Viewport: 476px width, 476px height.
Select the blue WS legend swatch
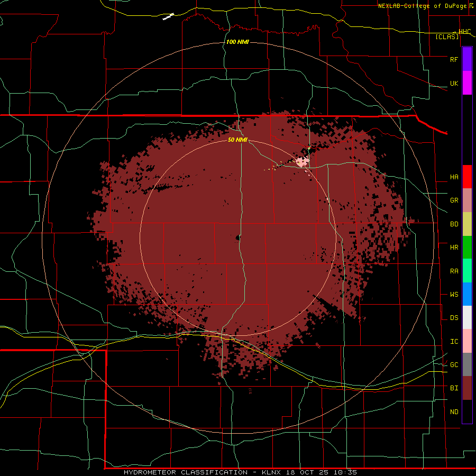click(467, 294)
